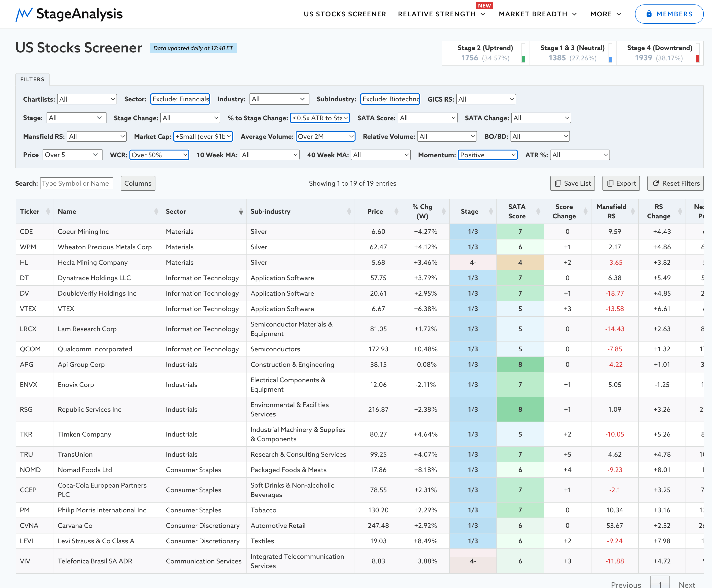Click the 'Data updated daily' badge
Screen dimensions: 712x588
(x=193, y=48)
